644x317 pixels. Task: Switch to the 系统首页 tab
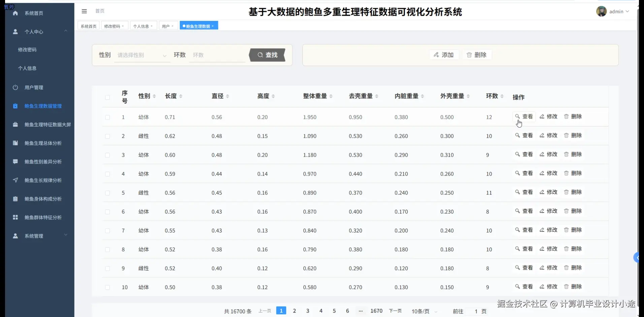[89, 26]
